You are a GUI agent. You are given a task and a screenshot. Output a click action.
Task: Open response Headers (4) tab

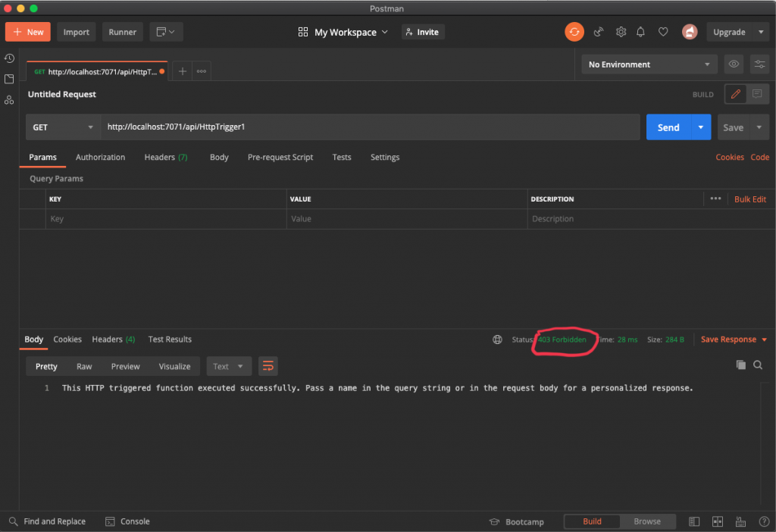114,340
